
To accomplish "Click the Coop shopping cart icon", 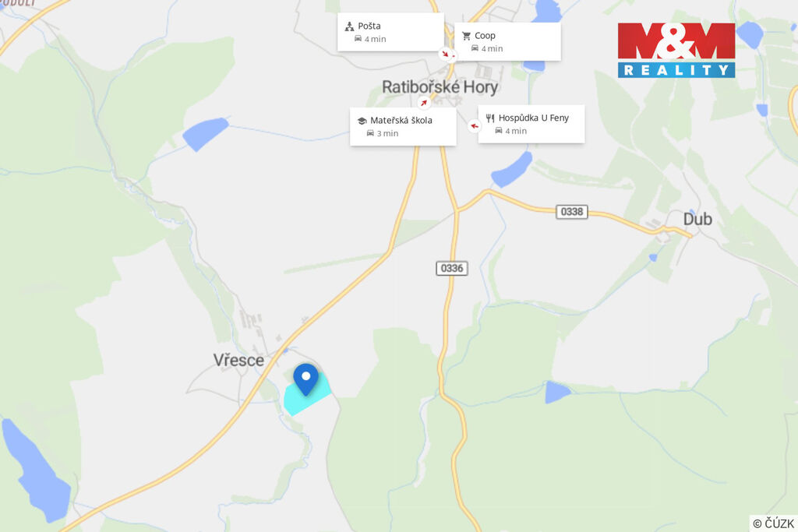I will (466, 36).
